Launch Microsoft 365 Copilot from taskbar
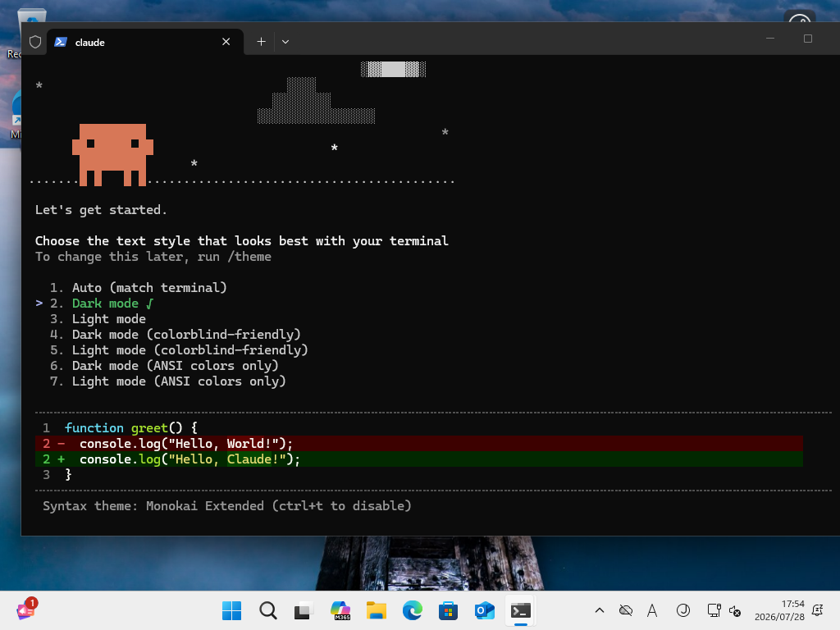840x630 pixels. coord(340,610)
